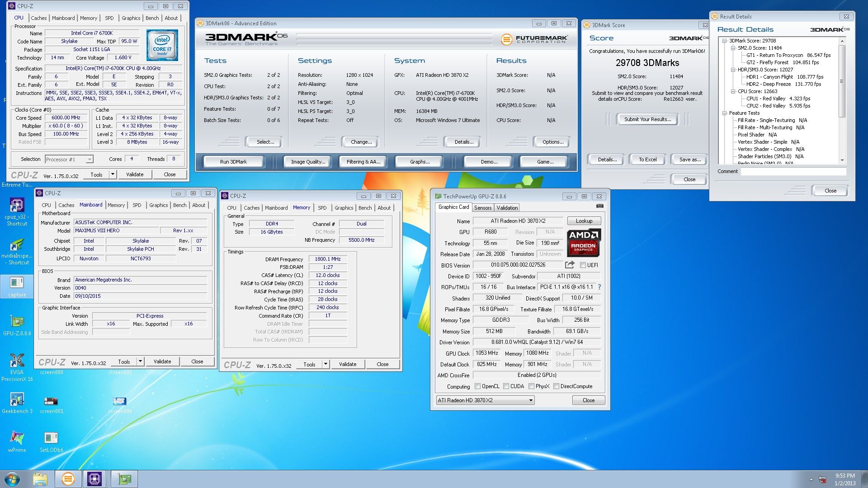The image size is (868, 488).
Task: Open Tools dropdown arrow in CPU-Z CPU window
Action: (x=113, y=174)
